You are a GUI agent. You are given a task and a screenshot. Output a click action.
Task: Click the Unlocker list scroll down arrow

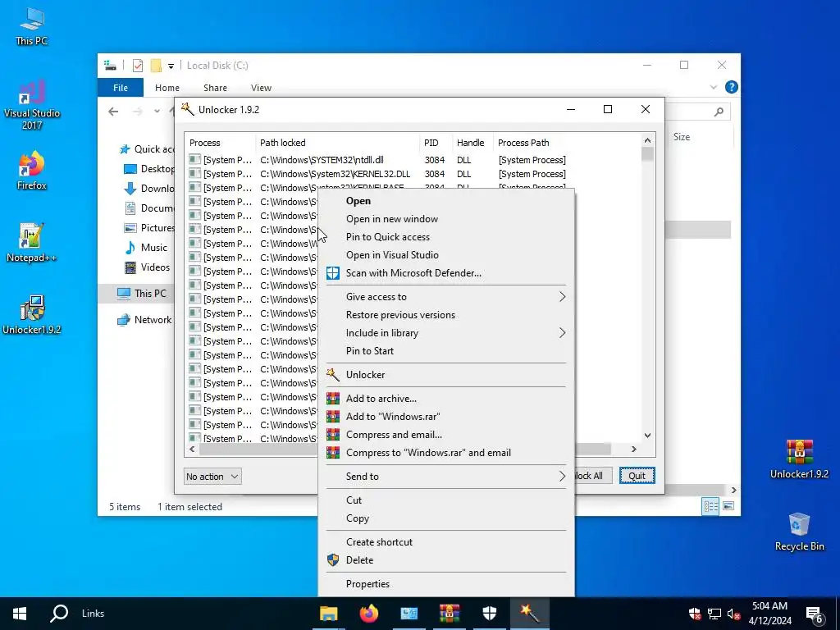tap(648, 436)
